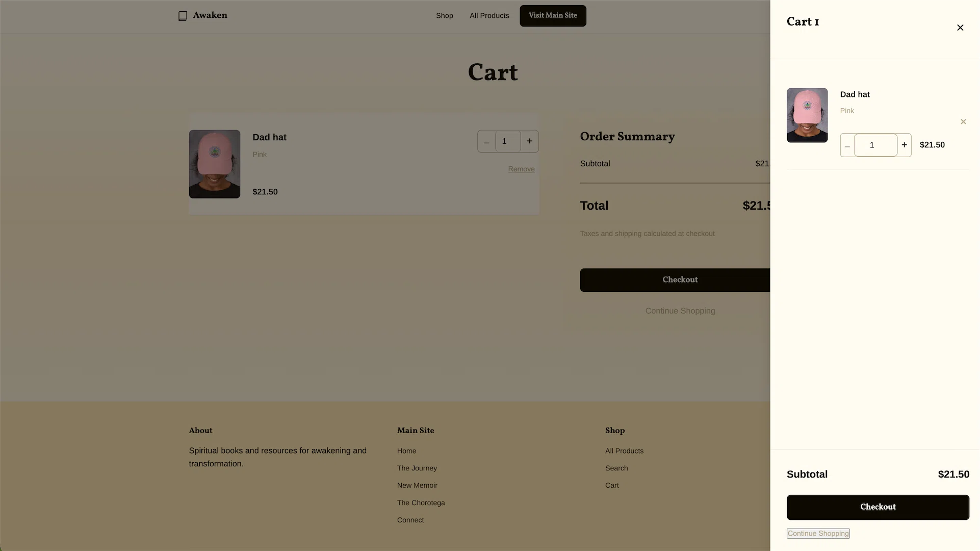Open Search under the footer Shop section
Image resolution: width=980 pixels, height=551 pixels.
pos(616,468)
